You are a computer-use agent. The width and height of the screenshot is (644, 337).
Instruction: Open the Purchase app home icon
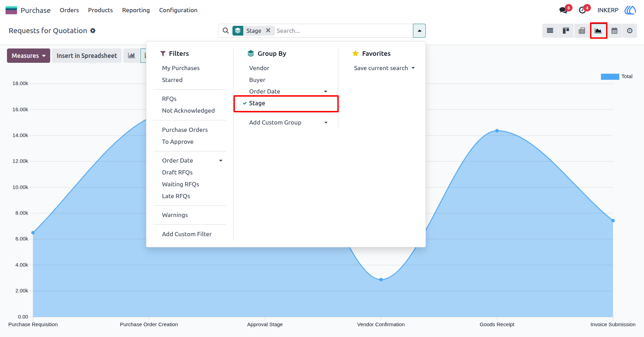[x=11, y=10]
